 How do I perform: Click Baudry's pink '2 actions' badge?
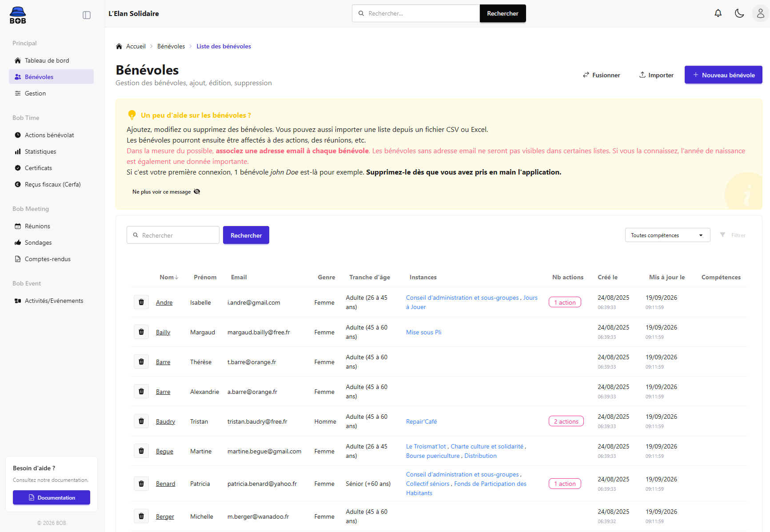566,421
